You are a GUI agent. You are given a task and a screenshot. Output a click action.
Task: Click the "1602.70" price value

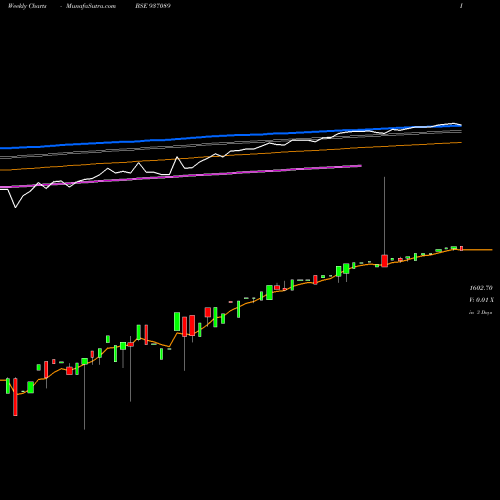(481, 288)
